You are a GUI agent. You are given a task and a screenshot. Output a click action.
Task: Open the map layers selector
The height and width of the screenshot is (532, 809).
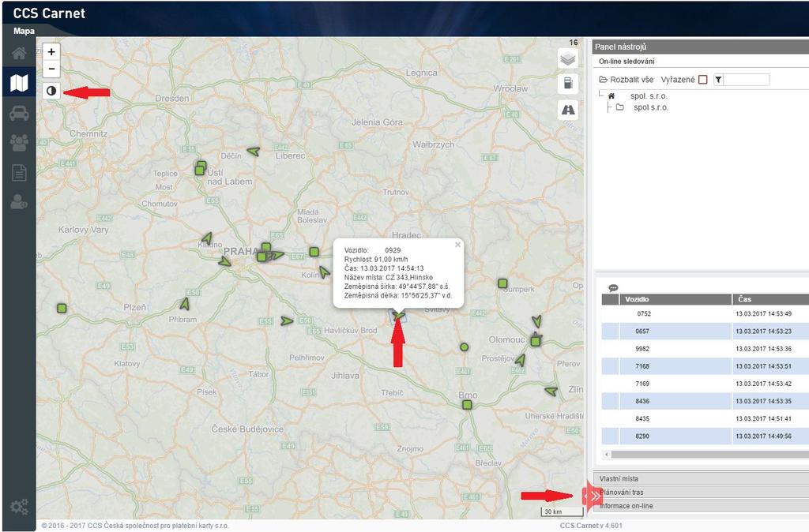(x=567, y=58)
